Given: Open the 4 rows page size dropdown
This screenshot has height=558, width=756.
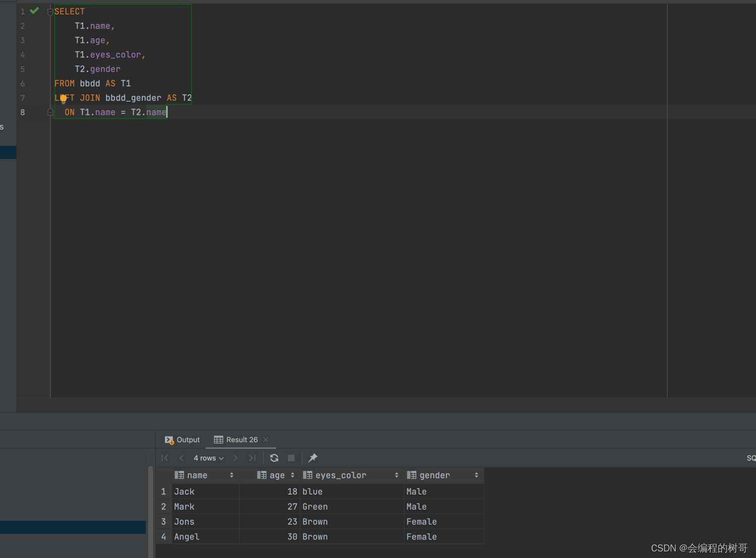Looking at the screenshot, I should click(209, 458).
